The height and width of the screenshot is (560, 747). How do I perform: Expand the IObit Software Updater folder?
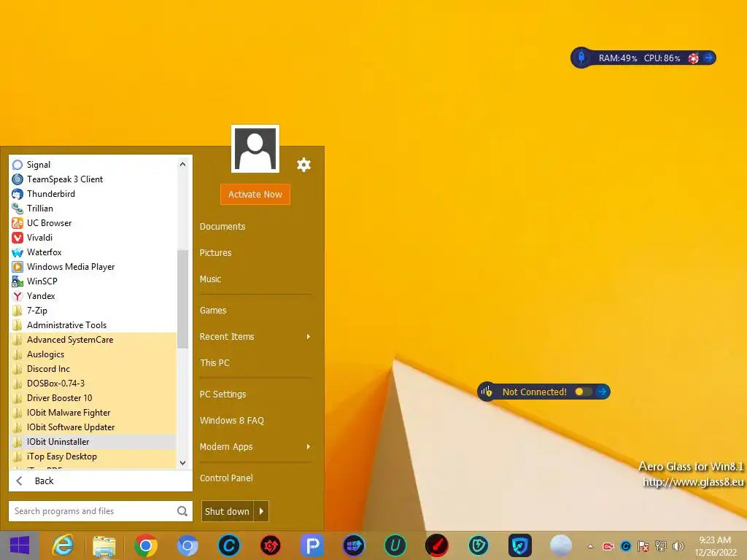93,427
